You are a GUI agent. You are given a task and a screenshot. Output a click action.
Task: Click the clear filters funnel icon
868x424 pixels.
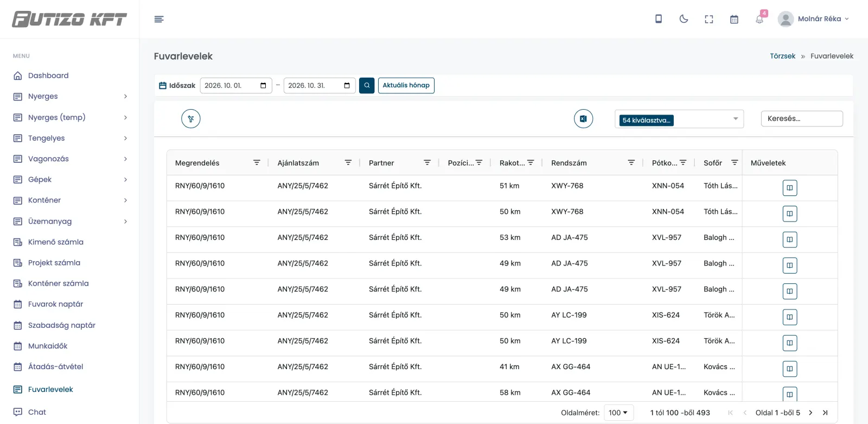click(x=191, y=119)
